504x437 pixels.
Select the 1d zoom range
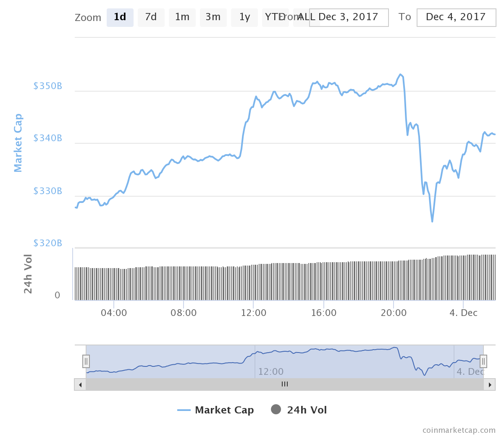[120, 18]
